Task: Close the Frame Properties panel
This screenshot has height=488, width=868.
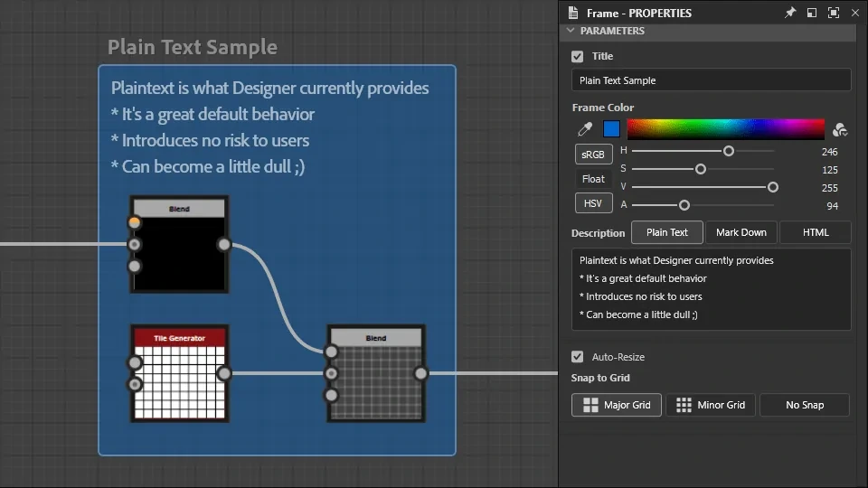Action: coord(855,13)
